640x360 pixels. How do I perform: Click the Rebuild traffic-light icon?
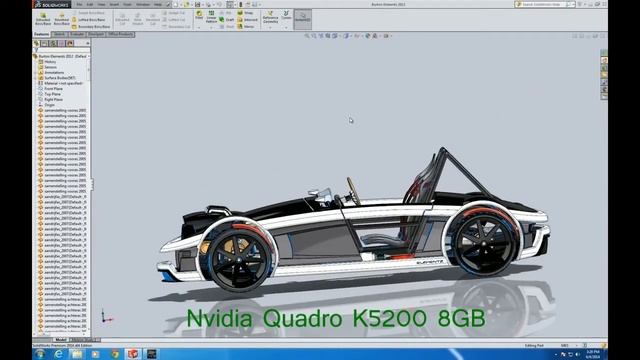[x=240, y=4]
